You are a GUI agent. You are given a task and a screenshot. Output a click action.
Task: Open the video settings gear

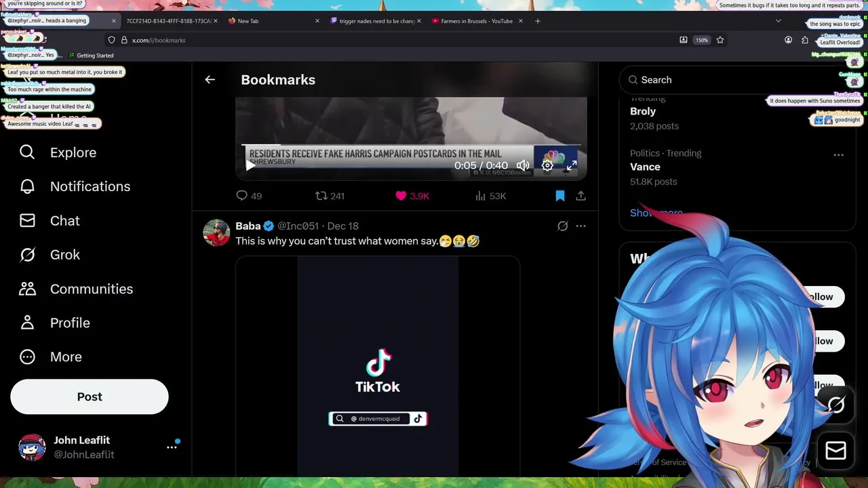[547, 165]
